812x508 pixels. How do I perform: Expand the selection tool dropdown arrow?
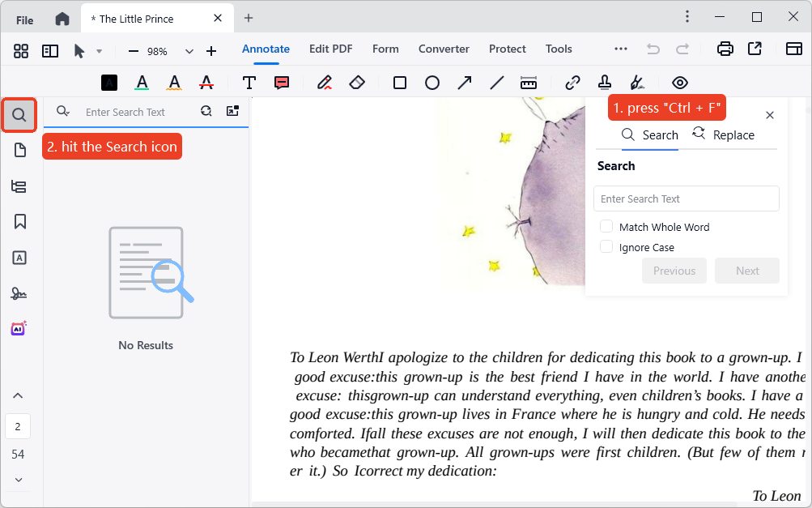(100, 52)
